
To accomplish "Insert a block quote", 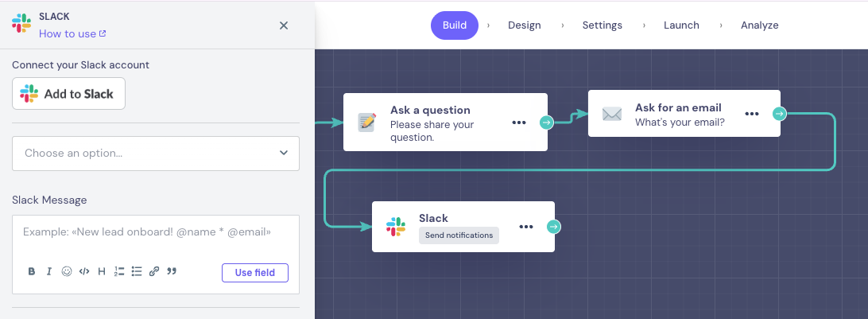I will [x=172, y=272].
